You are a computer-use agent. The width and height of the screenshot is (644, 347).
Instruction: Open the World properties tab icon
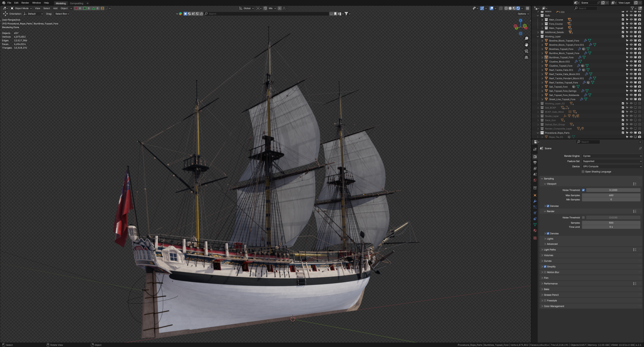pyautogui.click(x=535, y=180)
